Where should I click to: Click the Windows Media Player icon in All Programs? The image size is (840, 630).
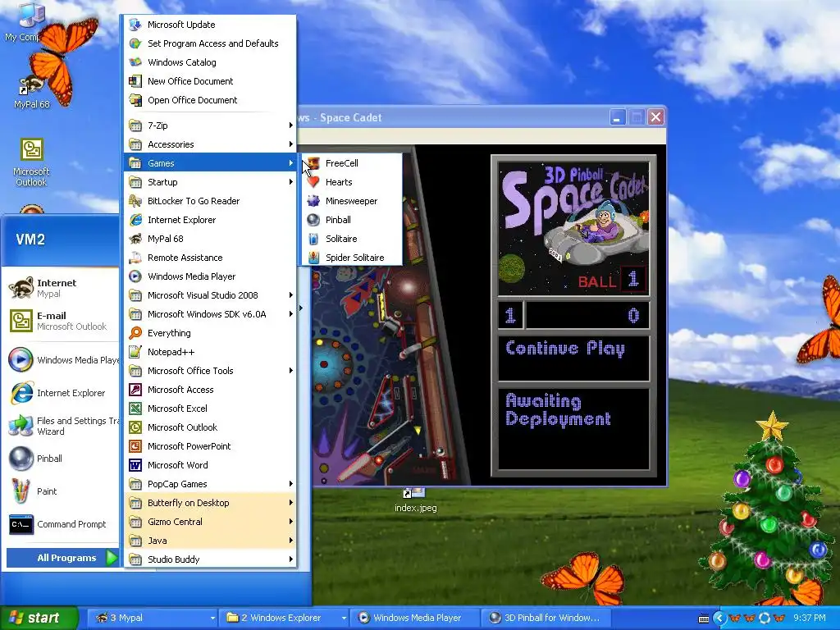click(135, 276)
